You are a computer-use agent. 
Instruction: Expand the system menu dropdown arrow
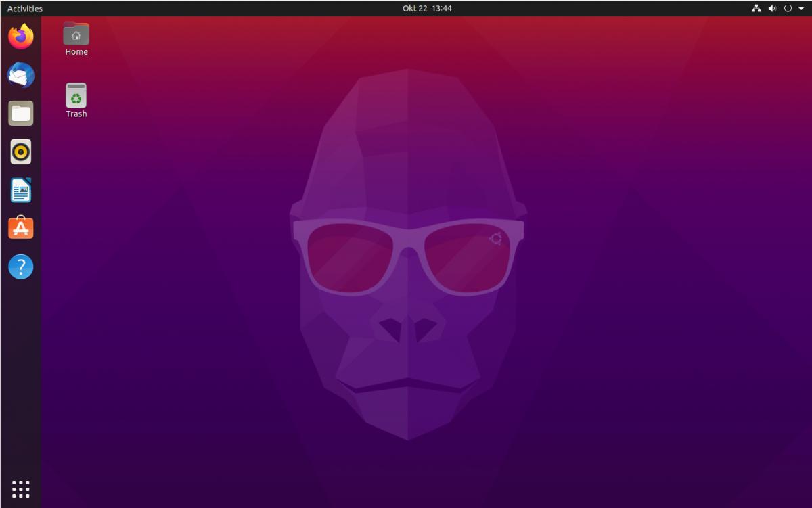[801, 9]
